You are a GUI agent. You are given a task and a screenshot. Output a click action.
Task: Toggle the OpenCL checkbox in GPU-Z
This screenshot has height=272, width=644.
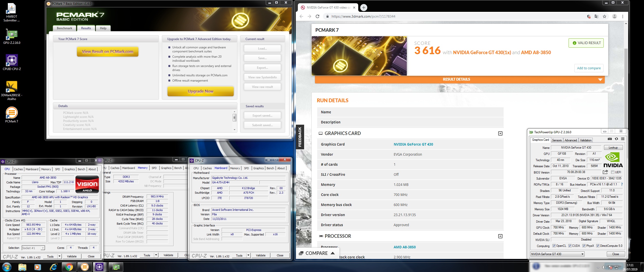pyautogui.click(x=554, y=246)
